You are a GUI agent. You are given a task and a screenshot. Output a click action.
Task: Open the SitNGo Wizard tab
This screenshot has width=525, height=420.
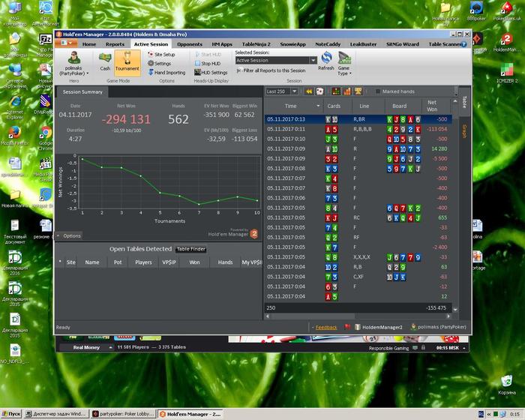(403, 44)
